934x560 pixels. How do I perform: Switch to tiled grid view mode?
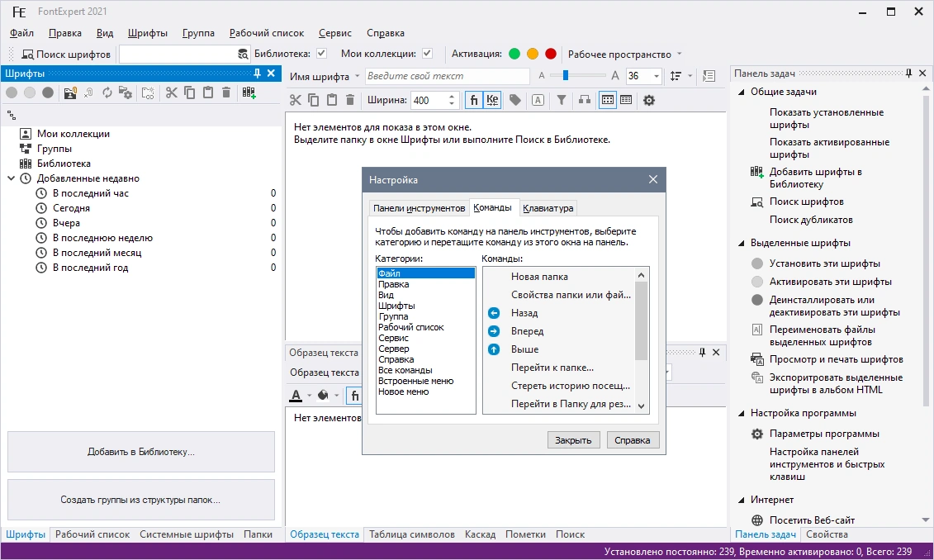[x=608, y=100]
